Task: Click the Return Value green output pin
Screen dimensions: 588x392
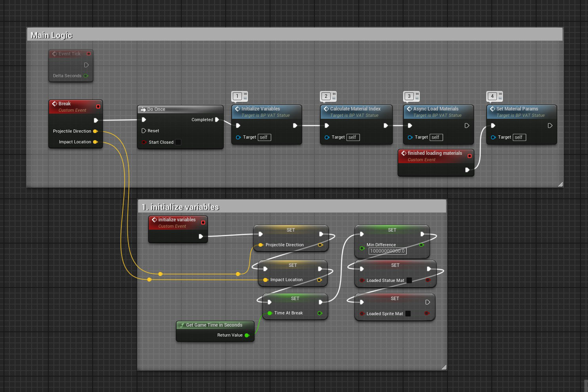Action: tap(247, 335)
